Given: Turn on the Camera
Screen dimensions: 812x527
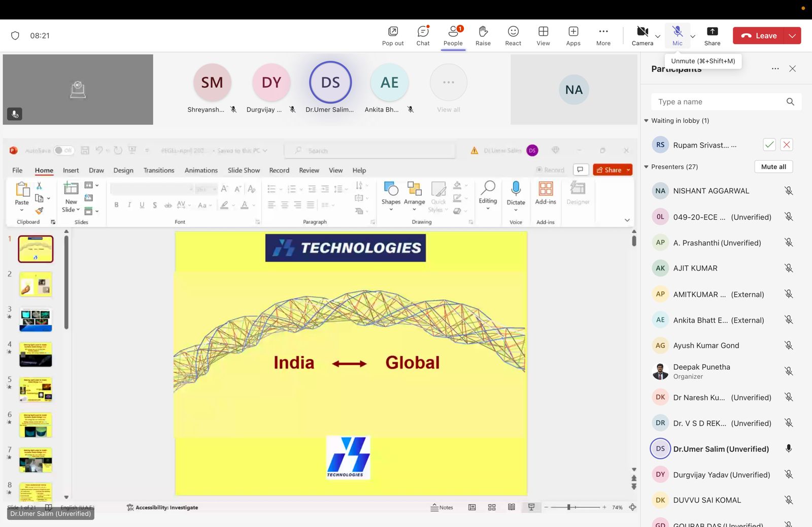Looking at the screenshot, I should 642,36.
